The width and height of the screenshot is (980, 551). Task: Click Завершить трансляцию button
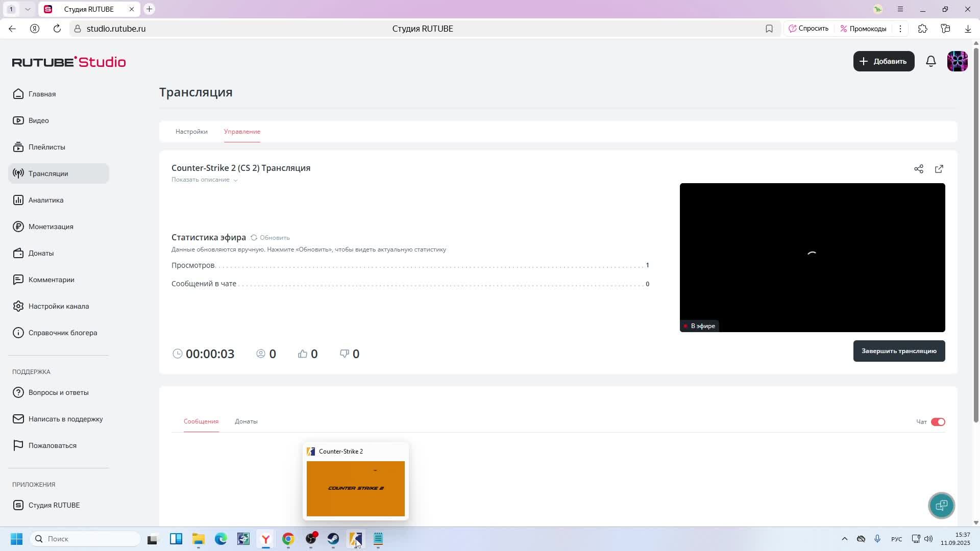pyautogui.click(x=899, y=351)
